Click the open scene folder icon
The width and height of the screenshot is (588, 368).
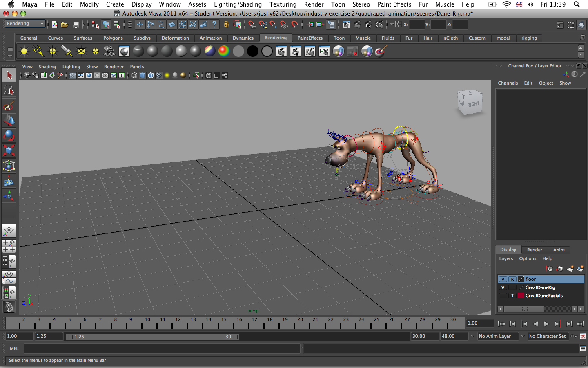pos(65,25)
